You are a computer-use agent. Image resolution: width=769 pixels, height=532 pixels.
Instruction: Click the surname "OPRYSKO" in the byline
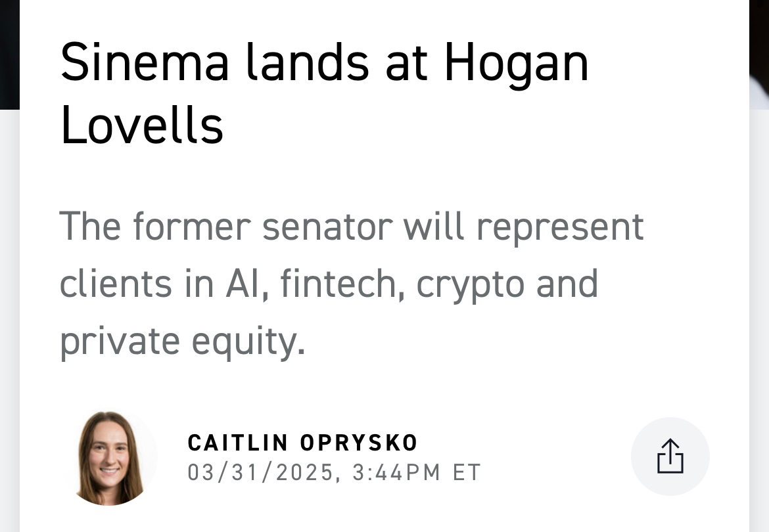359,443
